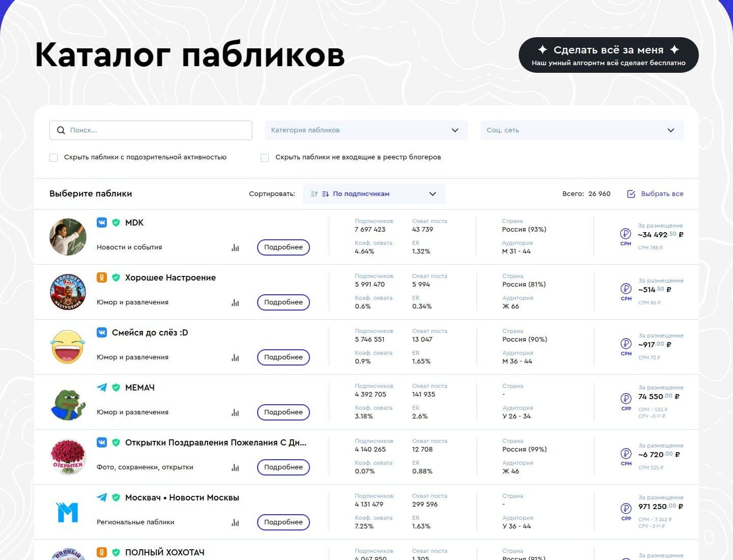Screen dimensions: 733x560
Task: Open the Категория пабликов dropdown
Action: click(366, 130)
